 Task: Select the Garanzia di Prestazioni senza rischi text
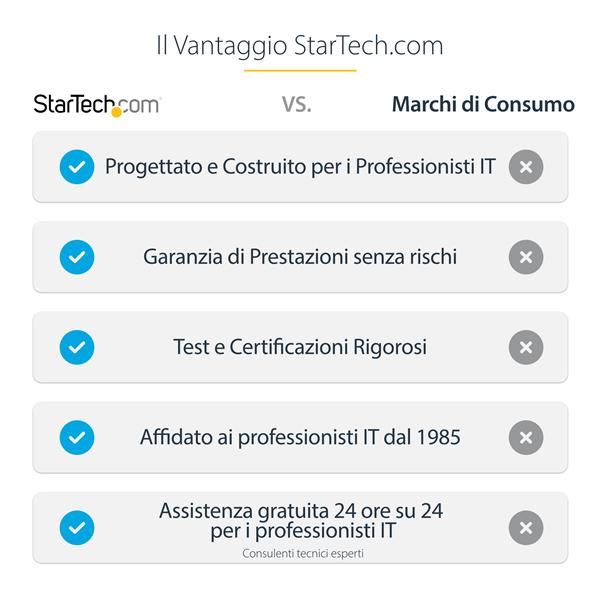[x=300, y=257]
